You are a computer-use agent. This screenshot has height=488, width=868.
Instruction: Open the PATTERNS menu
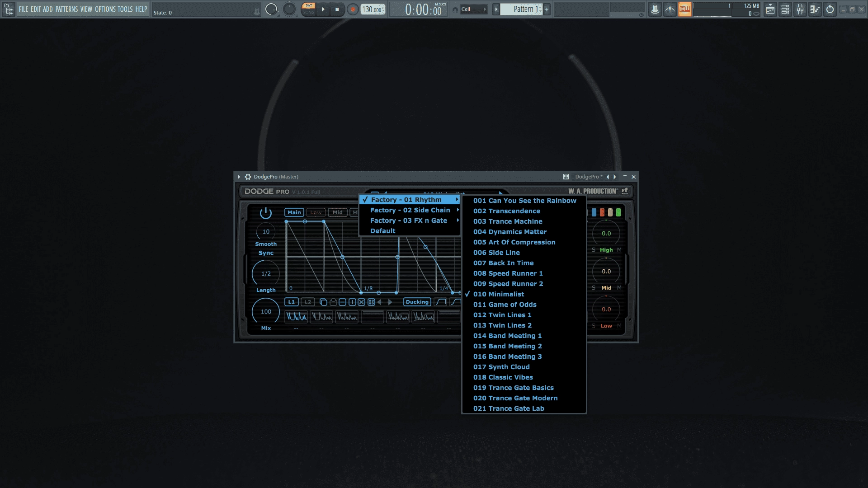[x=66, y=9]
